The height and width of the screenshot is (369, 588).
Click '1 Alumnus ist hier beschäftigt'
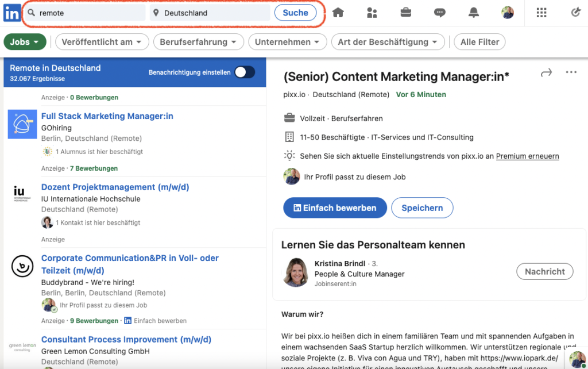pos(99,152)
